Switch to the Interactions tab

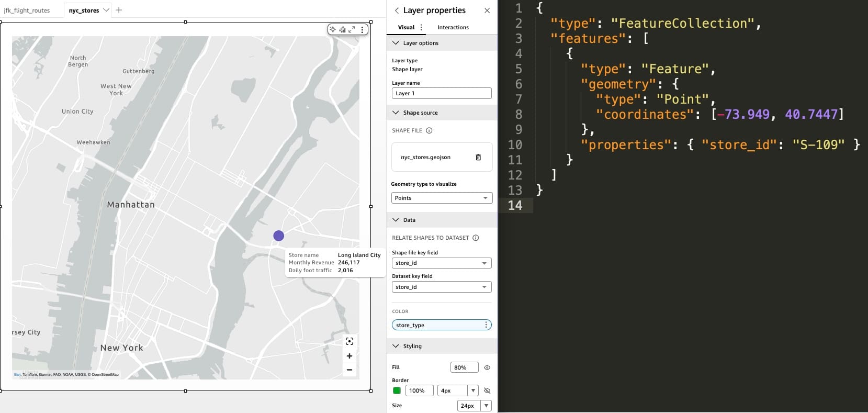point(453,27)
